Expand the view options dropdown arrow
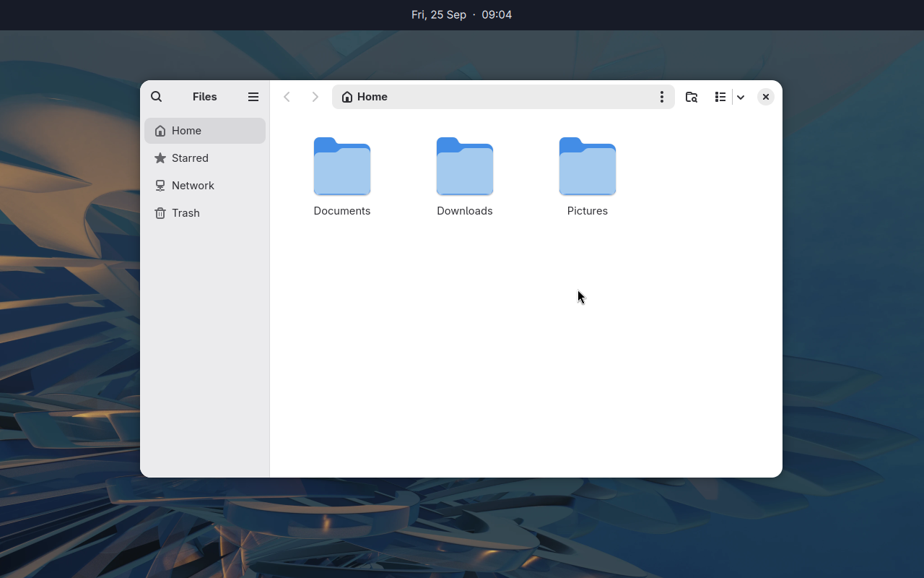The height and width of the screenshot is (578, 924). coord(741,97)
